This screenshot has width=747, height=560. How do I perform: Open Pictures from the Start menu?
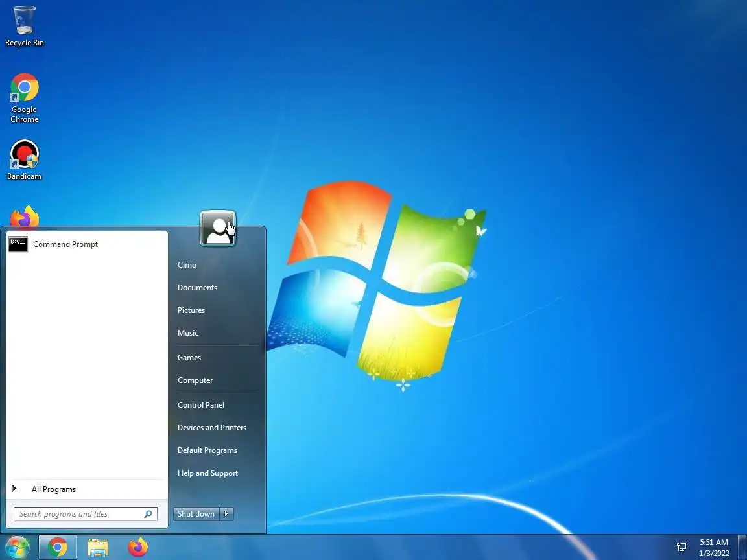click(191, 310)
